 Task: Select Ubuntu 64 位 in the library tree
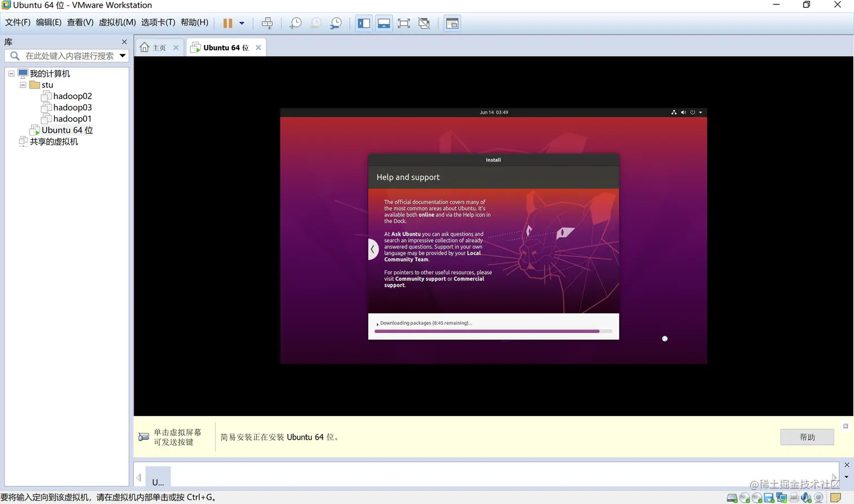(67, 130)
